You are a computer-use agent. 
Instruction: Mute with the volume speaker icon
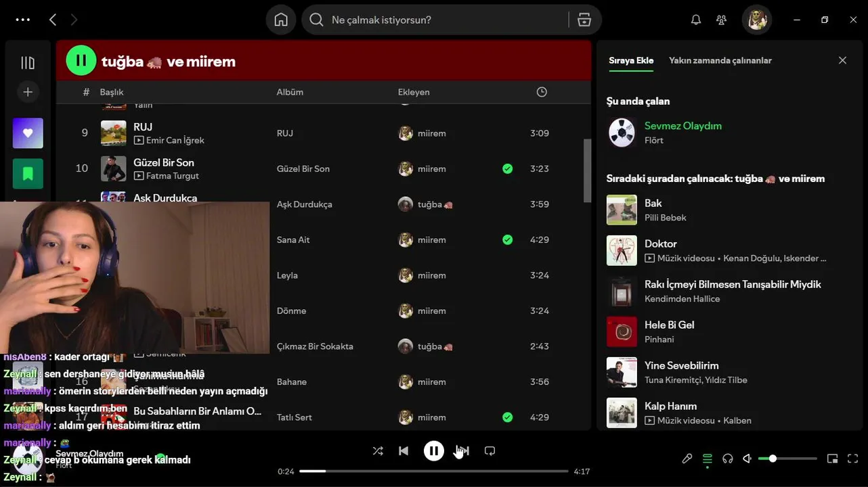(x=747, y=459)
